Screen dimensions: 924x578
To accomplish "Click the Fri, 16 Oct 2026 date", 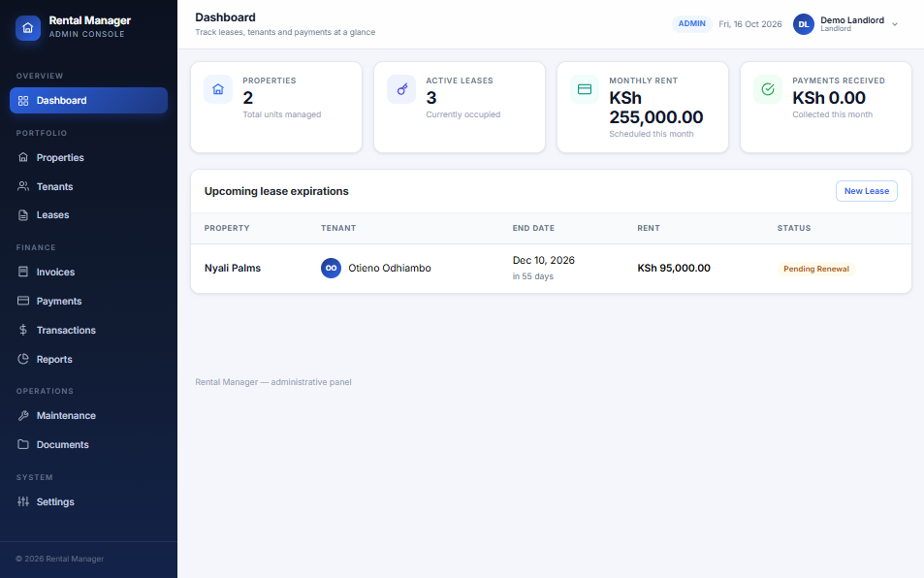I will coord(750,24).
